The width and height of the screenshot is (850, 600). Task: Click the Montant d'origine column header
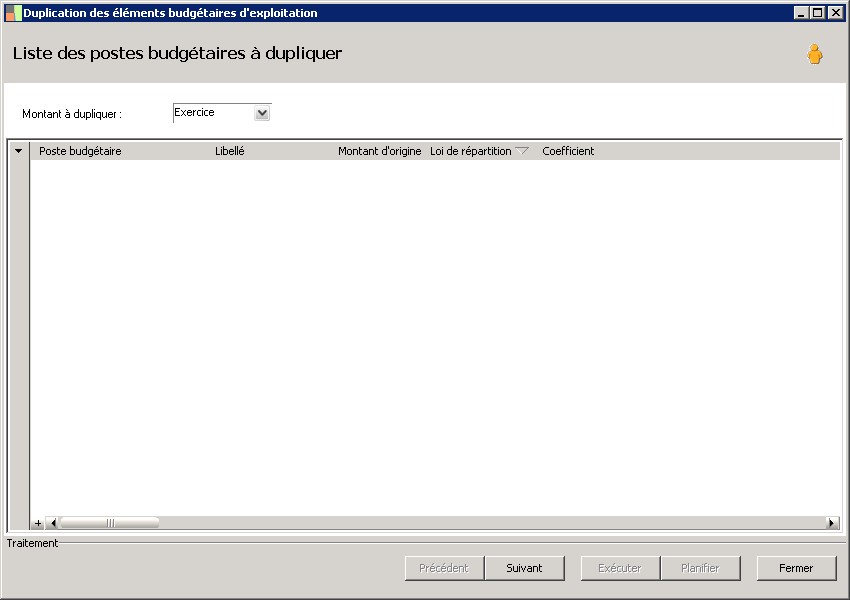(x=379, y=151)
